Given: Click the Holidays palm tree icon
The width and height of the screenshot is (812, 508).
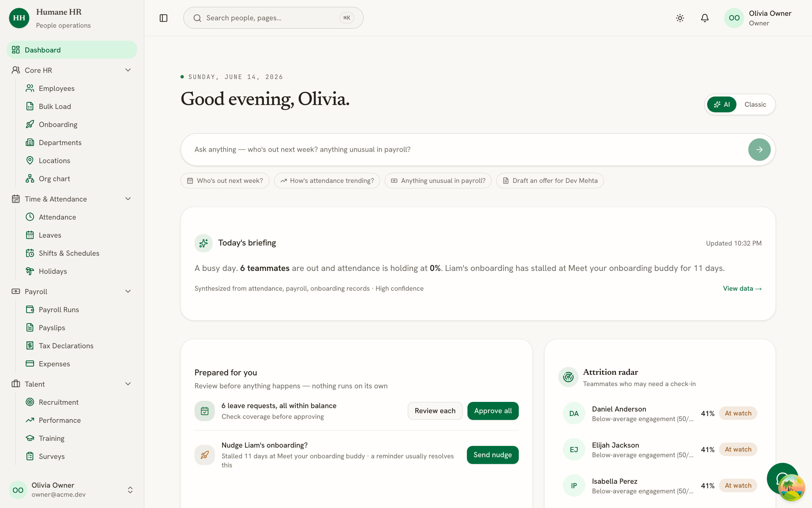Looking at the screenshot, I should tap(30, 271).
